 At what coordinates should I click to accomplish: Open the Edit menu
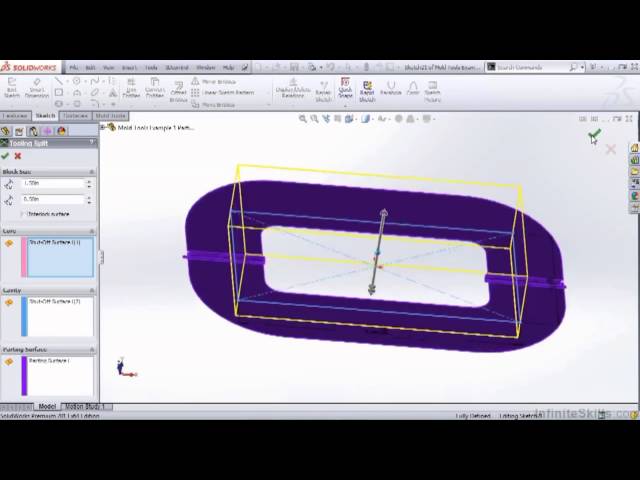[x=90, y=67]
